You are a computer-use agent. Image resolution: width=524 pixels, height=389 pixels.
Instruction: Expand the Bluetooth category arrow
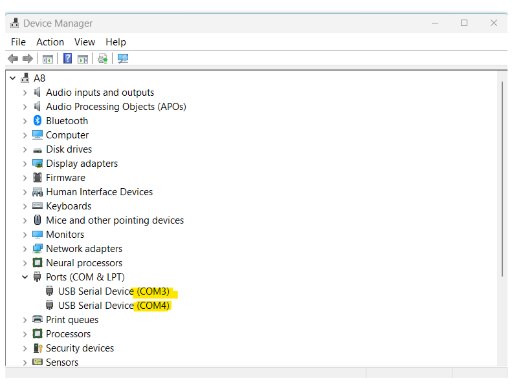pyautogui.click(x=25, y=121)
